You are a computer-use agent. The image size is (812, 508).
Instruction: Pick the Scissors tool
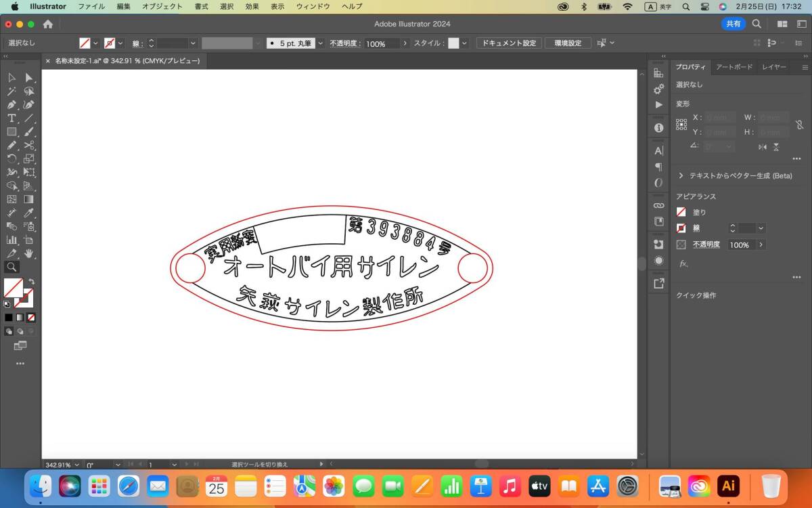[x=29, y=145]
